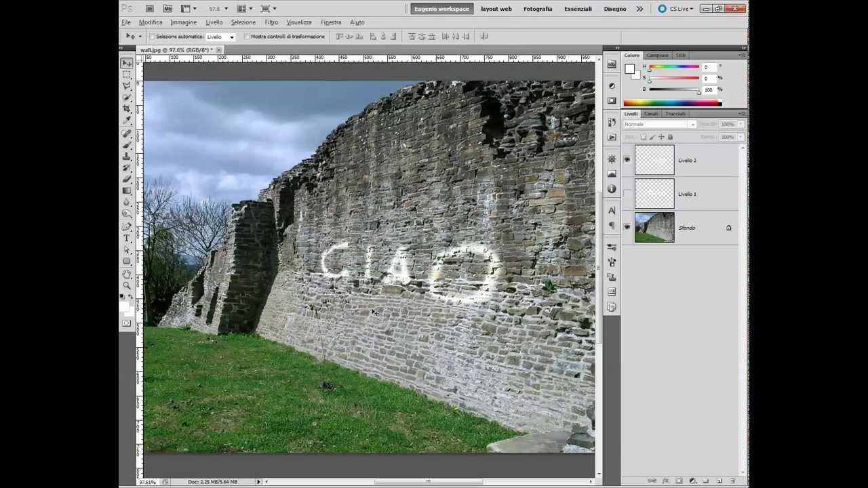Switch to Eugenio workspace
868x488 pixels.
pos(441,9)
